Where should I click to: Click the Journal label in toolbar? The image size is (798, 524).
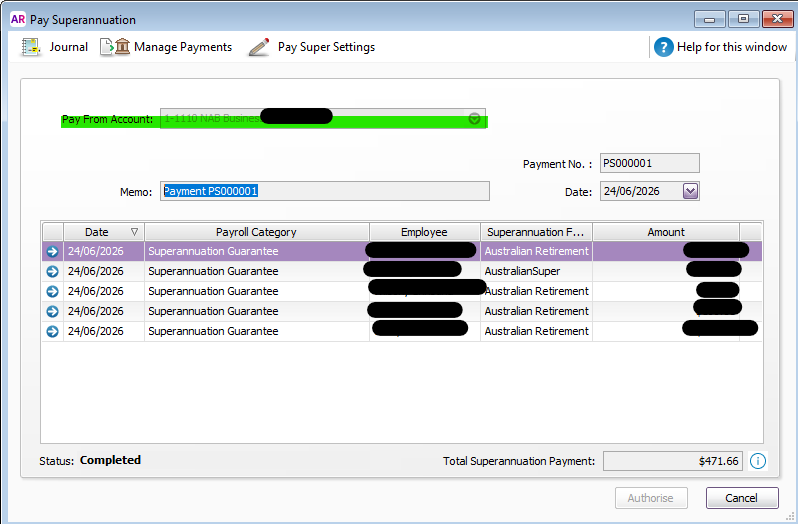point(68,47)
